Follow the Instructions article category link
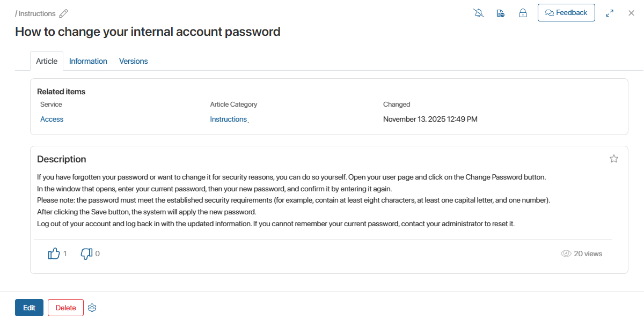Screen dimensions: 644x328 coord(228,119)
